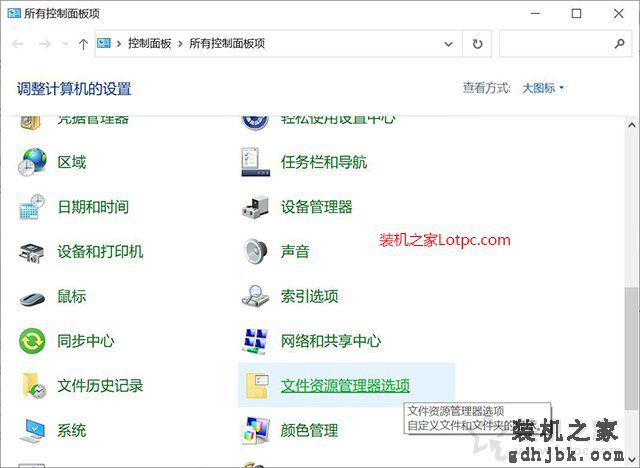Open recent locations dropdown next to forward arrow
This screenshot has height=468, width=640.
coord(65,44)
